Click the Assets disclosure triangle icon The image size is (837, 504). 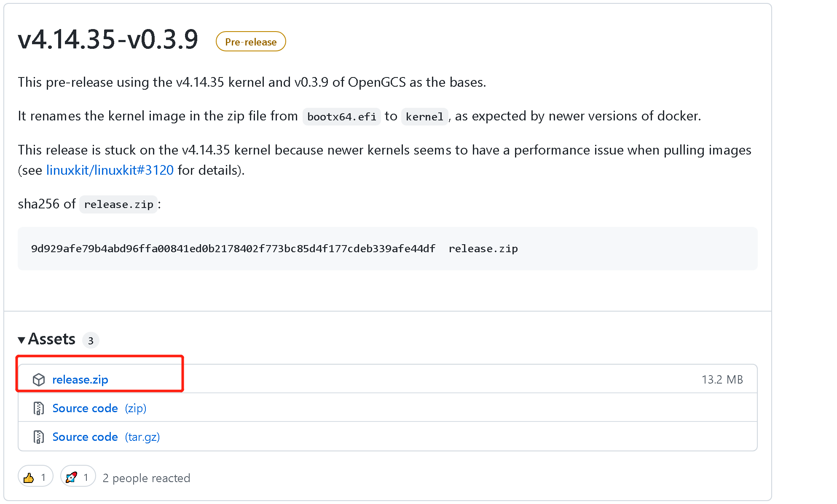21,339
